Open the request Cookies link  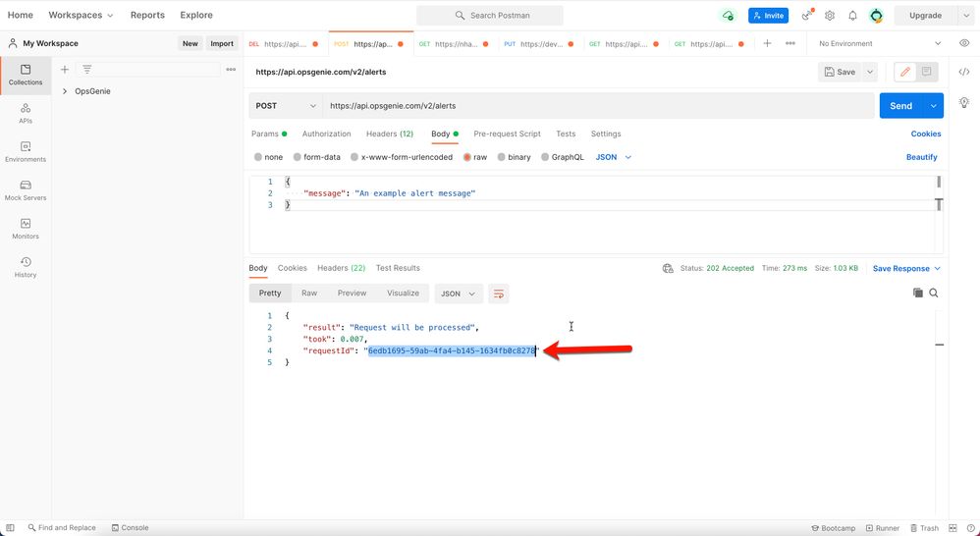click(x=926, y=134)
